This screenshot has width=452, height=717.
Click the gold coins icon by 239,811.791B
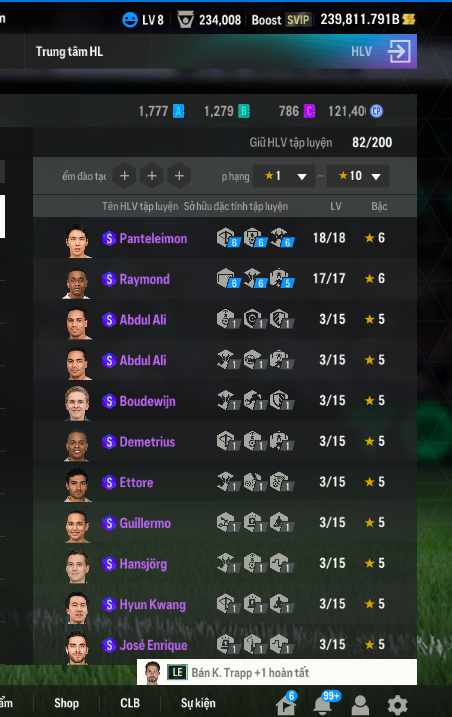409,19
